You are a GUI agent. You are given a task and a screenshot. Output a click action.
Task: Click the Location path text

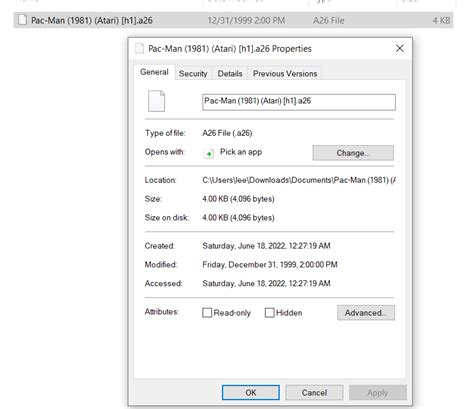click(x=299, y=180)
